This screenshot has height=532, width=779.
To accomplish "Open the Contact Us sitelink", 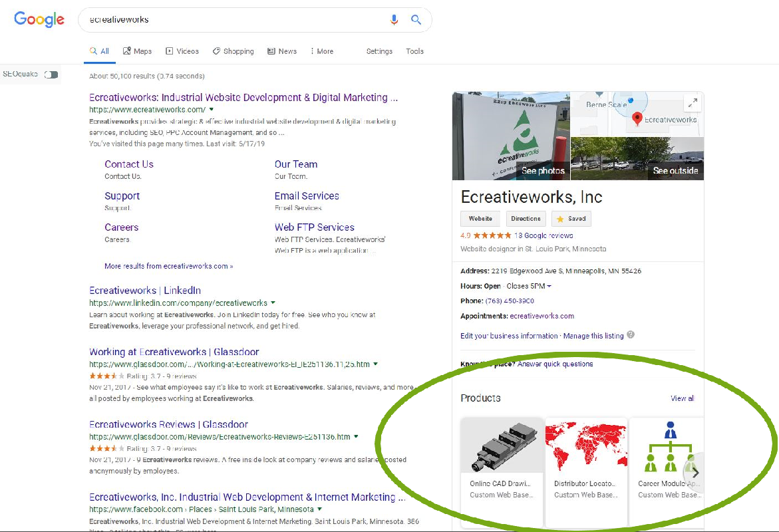I will (x=128, y=164).
